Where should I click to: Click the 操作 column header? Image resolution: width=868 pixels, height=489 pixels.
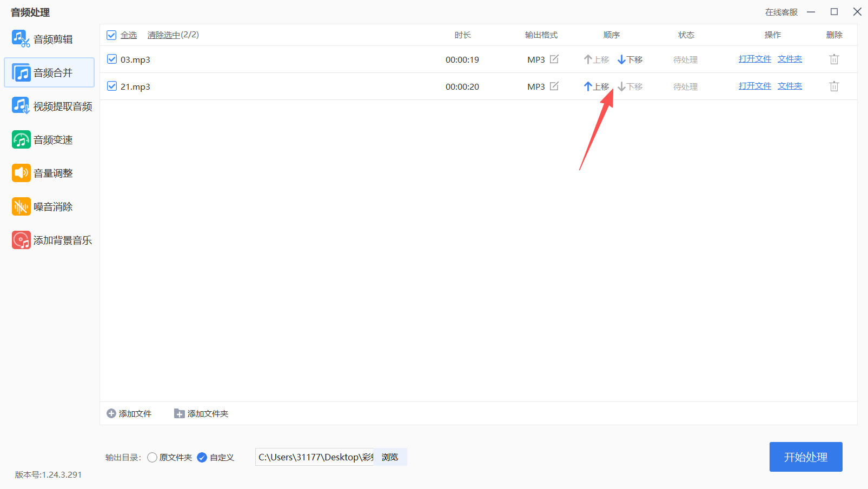pos(773,35)
